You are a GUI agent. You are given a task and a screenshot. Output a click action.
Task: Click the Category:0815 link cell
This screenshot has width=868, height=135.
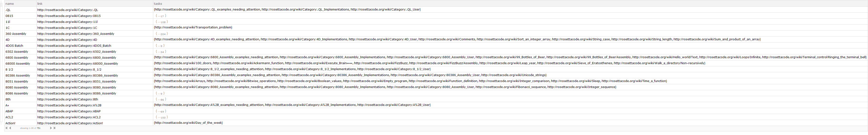tap(95, 16)
